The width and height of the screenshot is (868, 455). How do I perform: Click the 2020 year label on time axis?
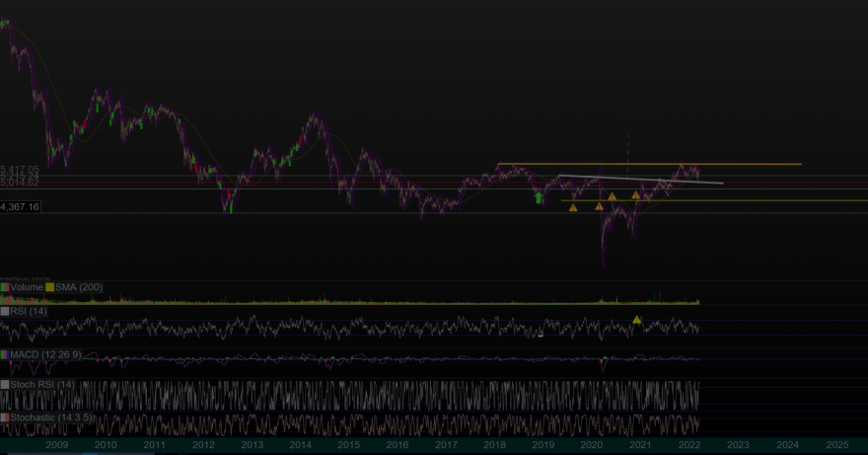point(591,445)
